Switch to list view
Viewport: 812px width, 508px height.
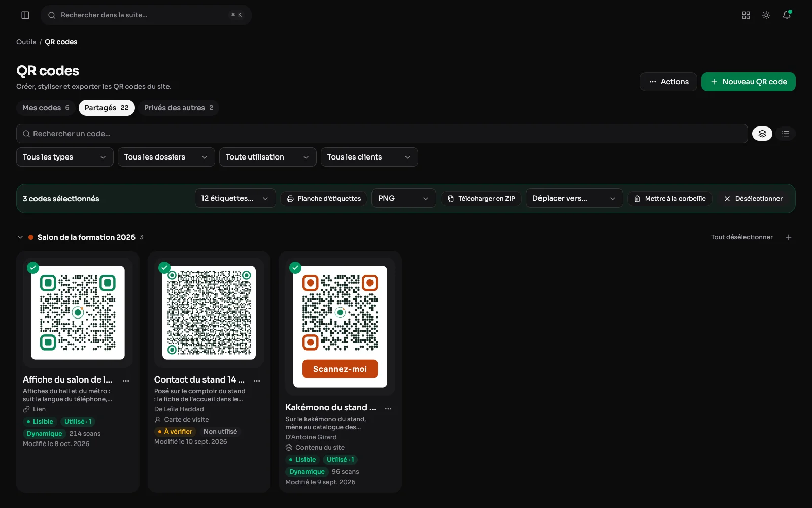pyautogui.click(x=786, y=134)
